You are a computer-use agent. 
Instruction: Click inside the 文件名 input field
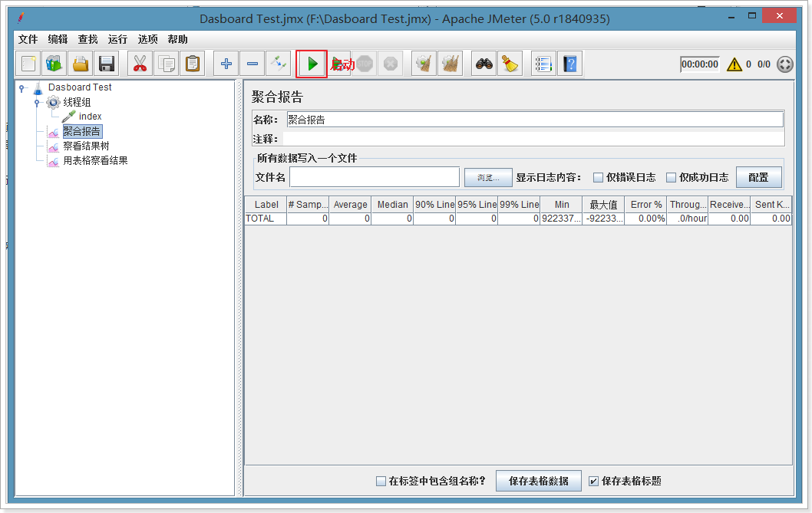pos(375,177)
